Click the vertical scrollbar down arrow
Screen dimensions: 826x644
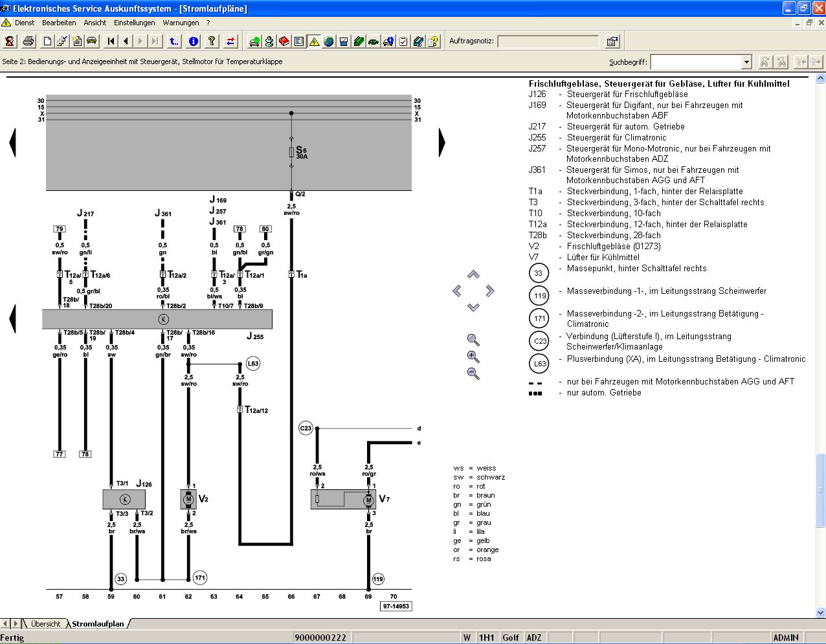coord(820,612)
